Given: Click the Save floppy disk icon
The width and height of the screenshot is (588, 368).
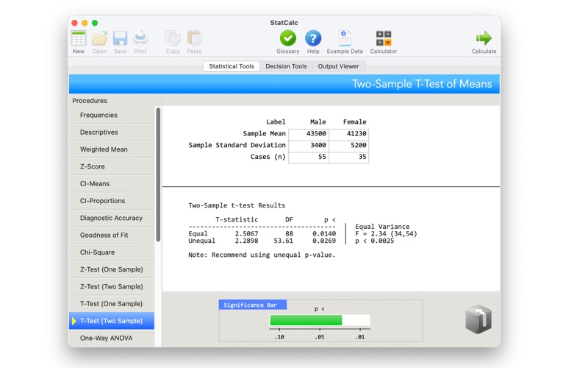Looking at the screenshot, I should pyautogui.click(x=120, y=38).
